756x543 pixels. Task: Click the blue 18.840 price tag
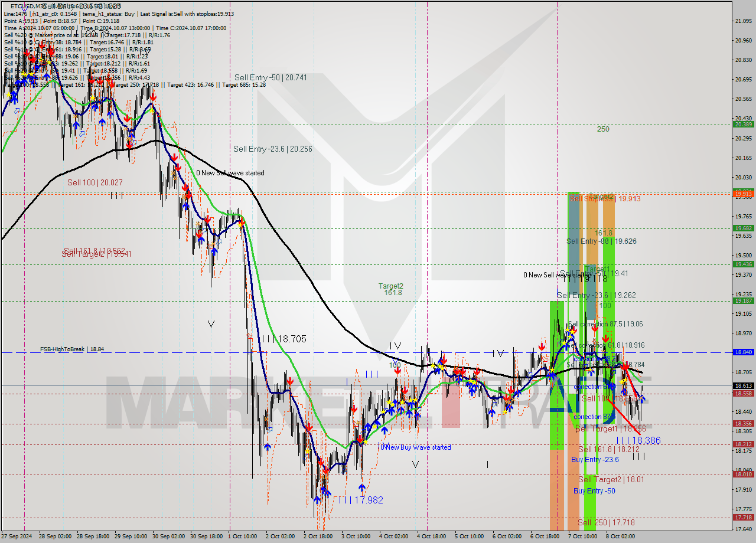pyautogui.click(x=743, y=352)
